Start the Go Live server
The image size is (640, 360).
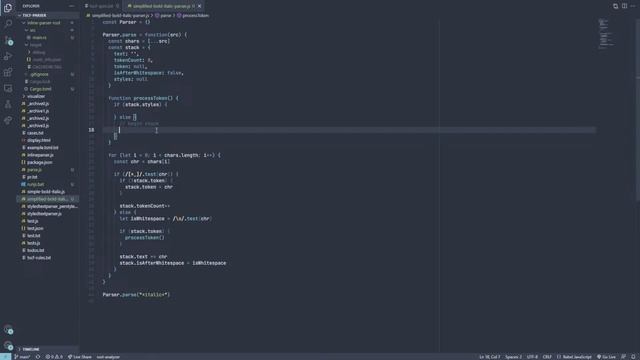(x=606, y=357)
